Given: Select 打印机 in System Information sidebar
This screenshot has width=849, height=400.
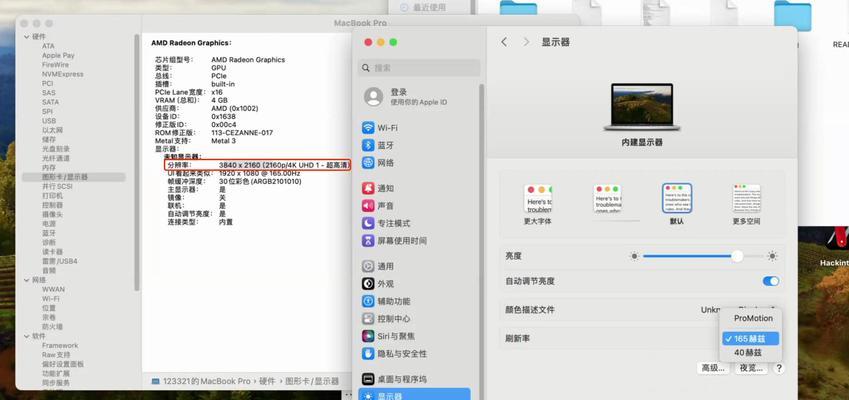Looking at the screenshot, I should click(53, 195).
